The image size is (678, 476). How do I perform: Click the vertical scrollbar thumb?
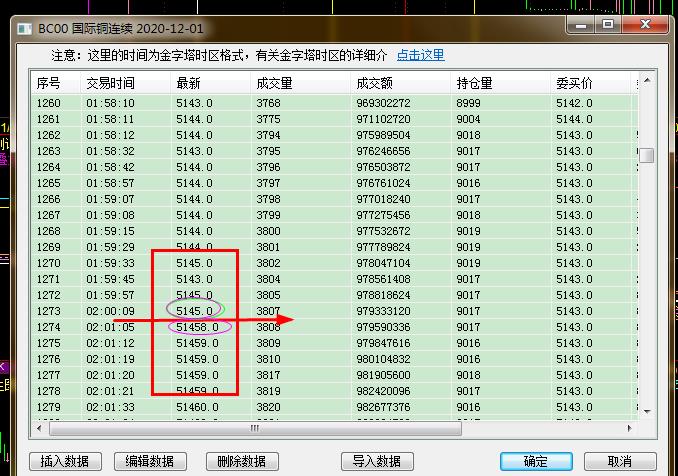[647, 155]
